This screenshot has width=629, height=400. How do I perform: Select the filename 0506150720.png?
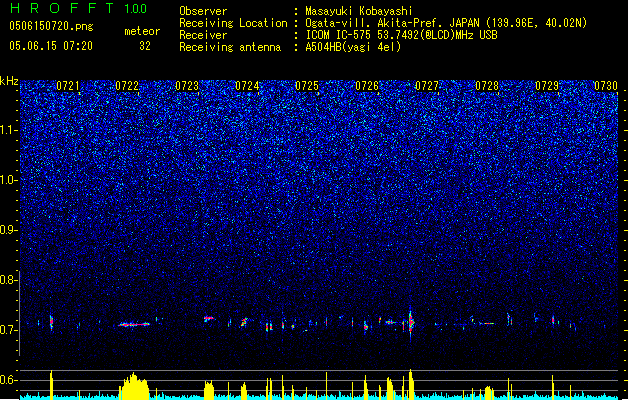(51, 26)
